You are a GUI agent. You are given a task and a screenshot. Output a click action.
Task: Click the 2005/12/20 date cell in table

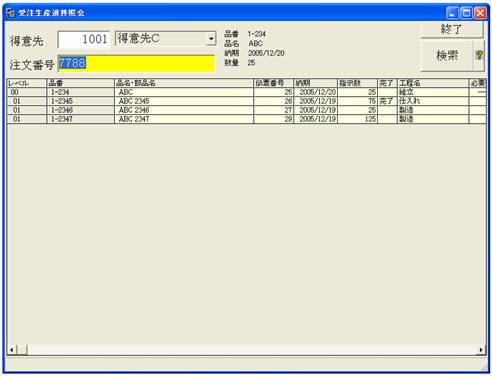(316, 92)
